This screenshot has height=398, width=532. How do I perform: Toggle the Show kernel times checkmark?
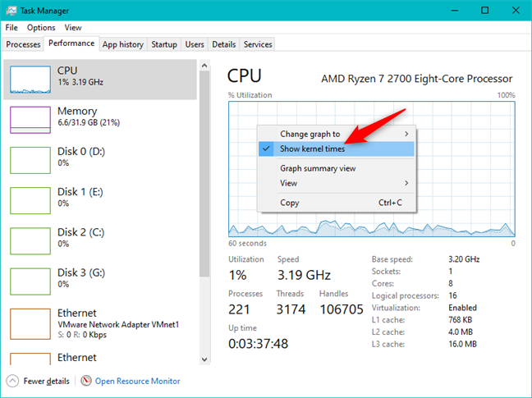tap(266, 149)
